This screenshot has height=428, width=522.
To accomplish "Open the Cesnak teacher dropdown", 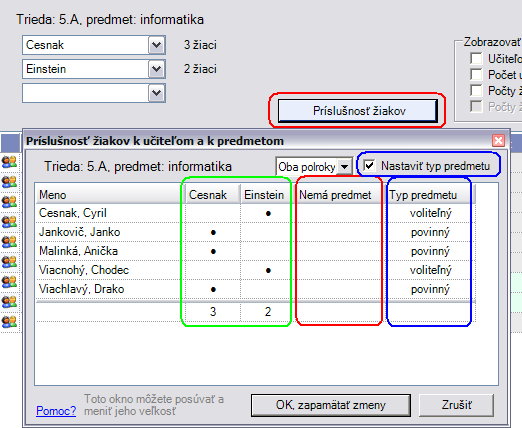I will coord(157,45).
